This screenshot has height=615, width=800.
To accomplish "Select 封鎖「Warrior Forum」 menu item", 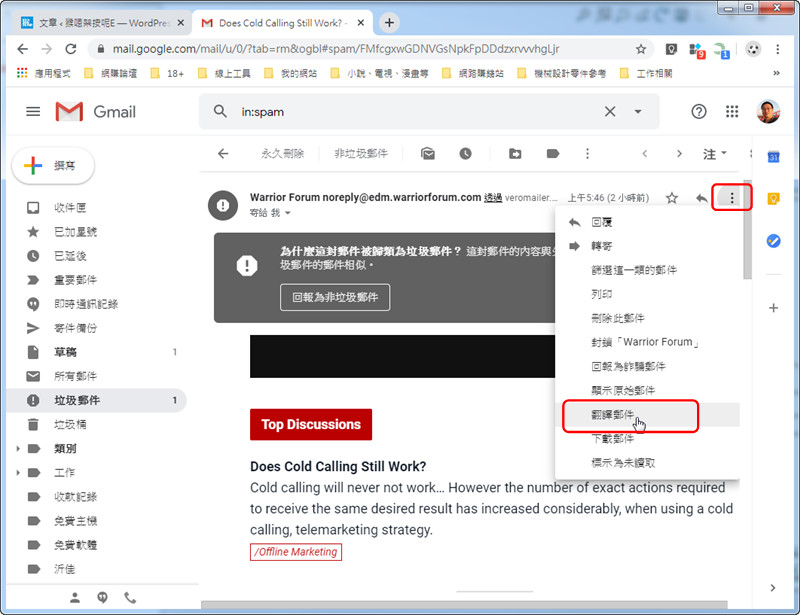I will 647,342.
